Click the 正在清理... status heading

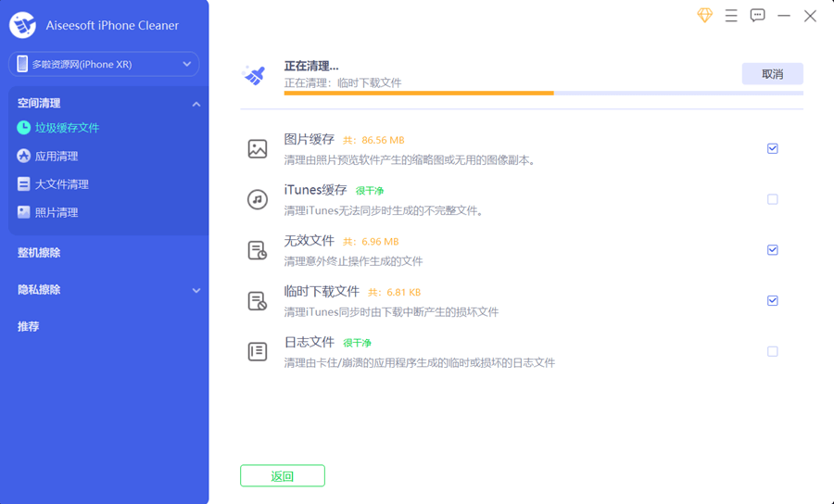click(x=311, y=66)
